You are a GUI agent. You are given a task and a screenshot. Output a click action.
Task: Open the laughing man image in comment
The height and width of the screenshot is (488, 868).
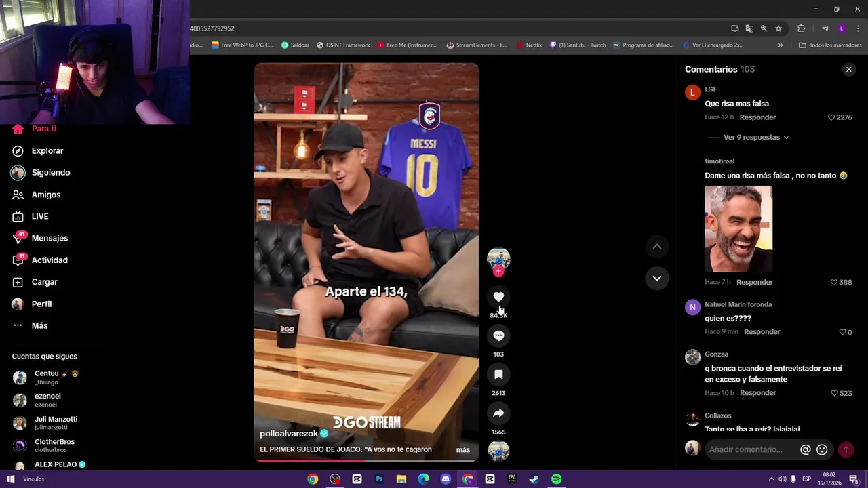coord(738,228)
